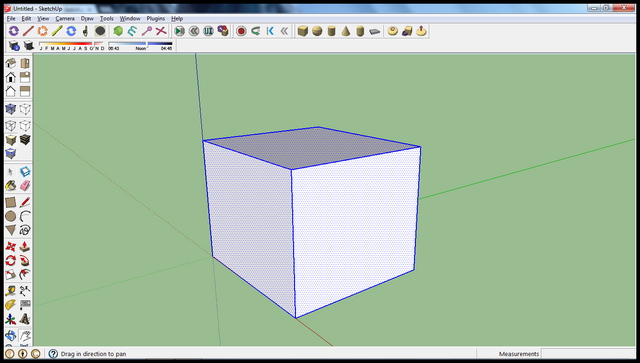Click the red record button in top toolbar
The image size is (640, 363).
(x=241, y=31)
